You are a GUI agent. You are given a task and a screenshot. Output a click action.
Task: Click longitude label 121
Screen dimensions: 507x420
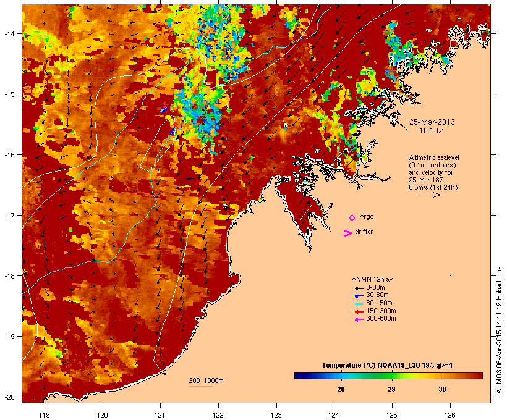coord(160,415)
